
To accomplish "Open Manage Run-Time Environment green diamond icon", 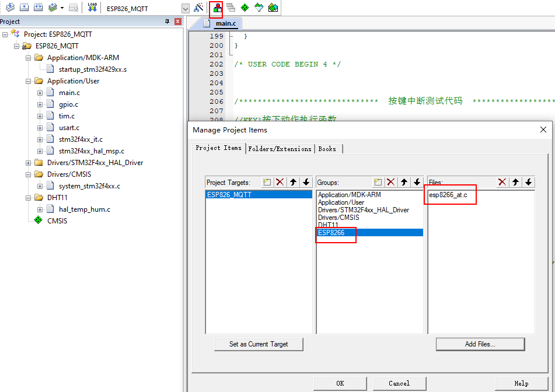I will pyautogui.click(x=245, y=7).
